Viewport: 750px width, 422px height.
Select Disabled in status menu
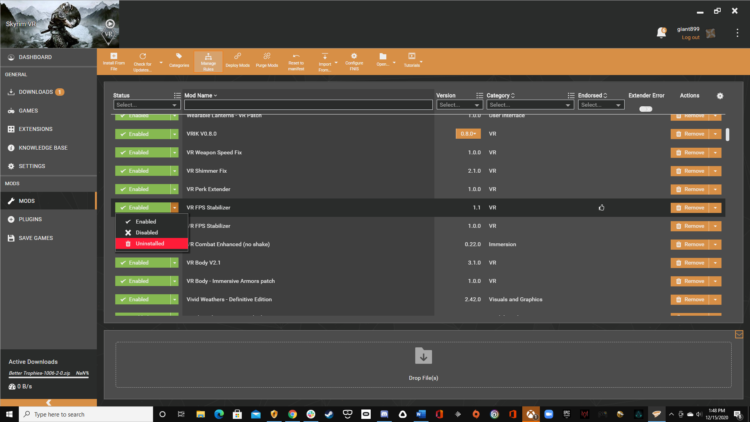coord(151,233)
